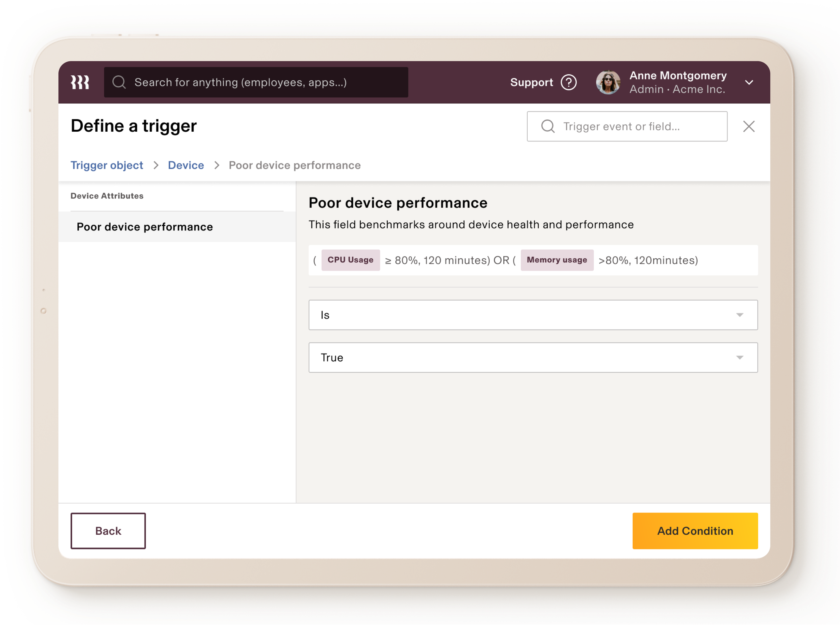Go to Trigger object breadcrumb
This screenshot has height=643, width=840.
click(x=107, y=165)
